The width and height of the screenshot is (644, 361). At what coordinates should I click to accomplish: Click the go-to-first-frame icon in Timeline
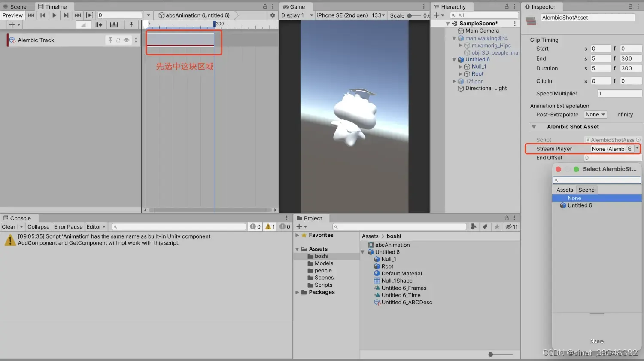pos(31,15)
